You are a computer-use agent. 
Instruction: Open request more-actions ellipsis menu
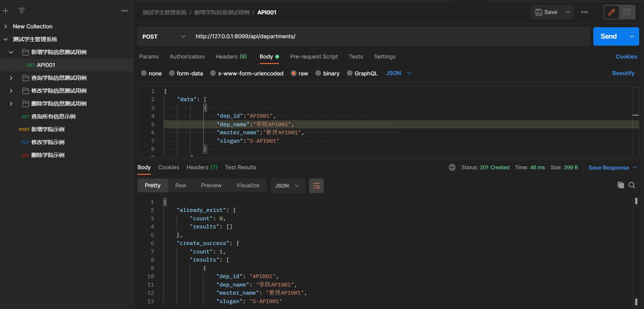coord(584,12)
